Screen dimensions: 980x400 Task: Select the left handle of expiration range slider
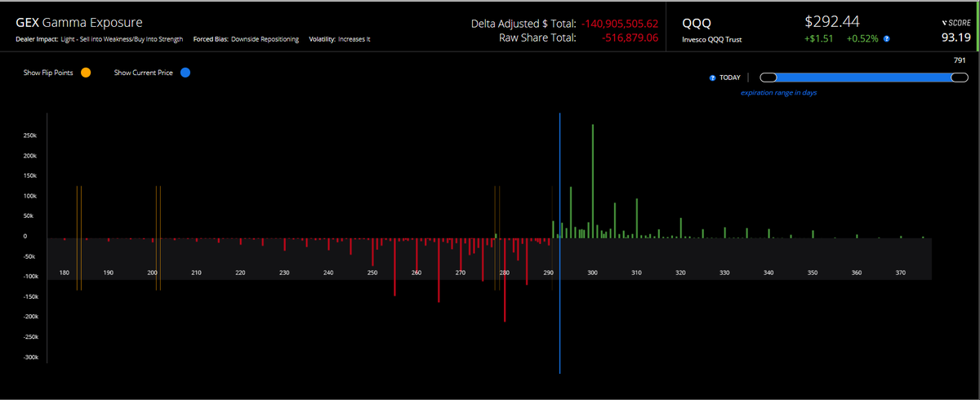pyautogui.click(x=768, y=78)
